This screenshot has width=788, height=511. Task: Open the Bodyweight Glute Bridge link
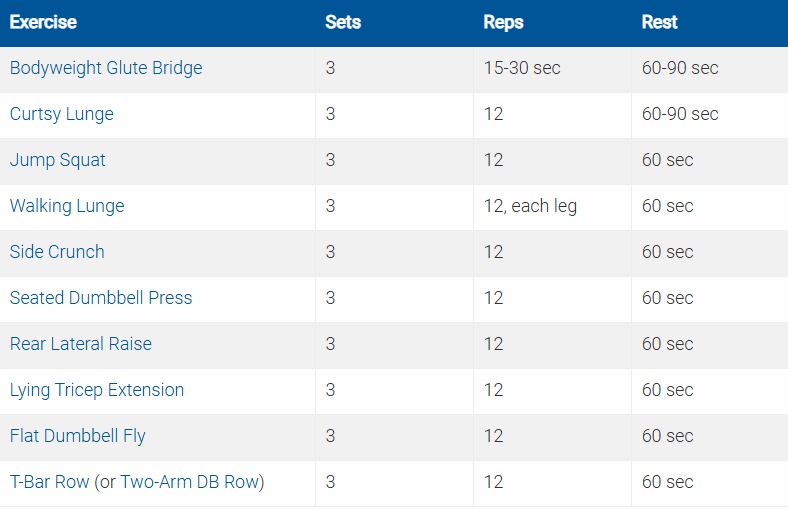(x=106, y=68)
